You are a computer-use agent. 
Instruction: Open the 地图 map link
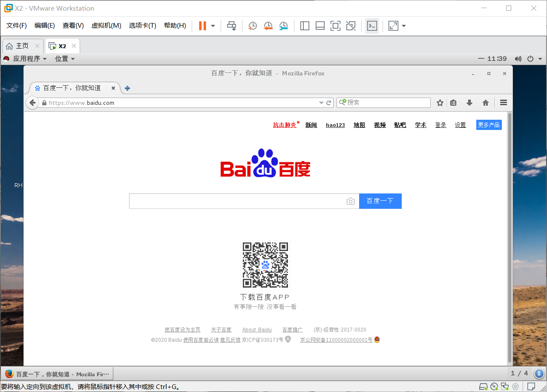tap(360, 125)
